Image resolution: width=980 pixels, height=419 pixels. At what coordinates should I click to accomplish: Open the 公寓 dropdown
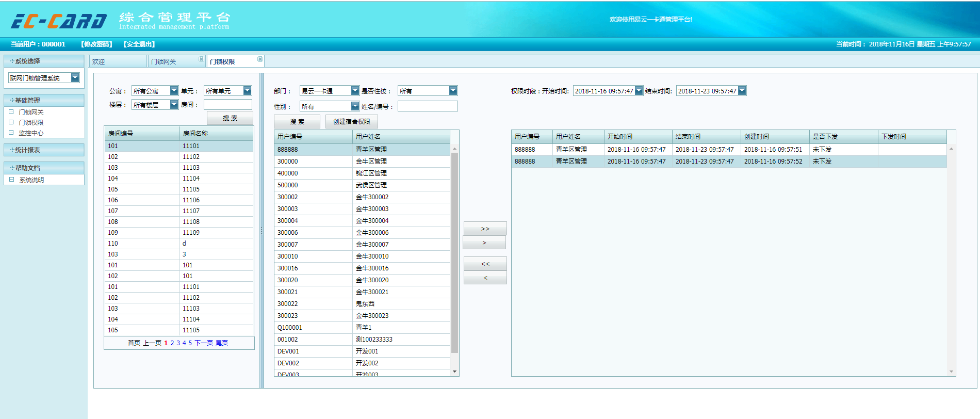174,91
